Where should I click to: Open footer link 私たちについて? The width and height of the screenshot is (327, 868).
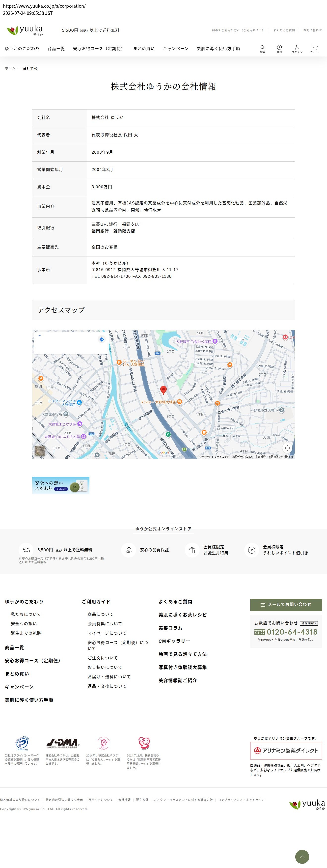coord(26,614)
